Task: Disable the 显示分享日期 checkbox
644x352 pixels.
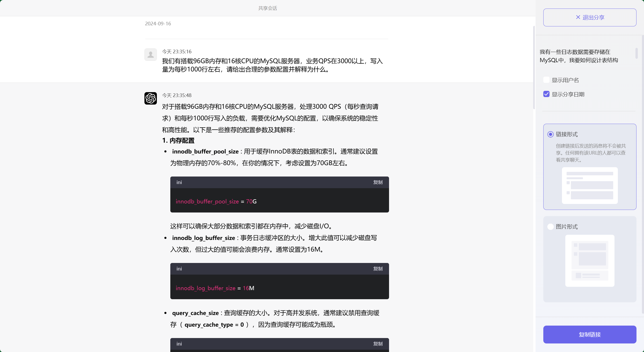Action: click(546, 94)
